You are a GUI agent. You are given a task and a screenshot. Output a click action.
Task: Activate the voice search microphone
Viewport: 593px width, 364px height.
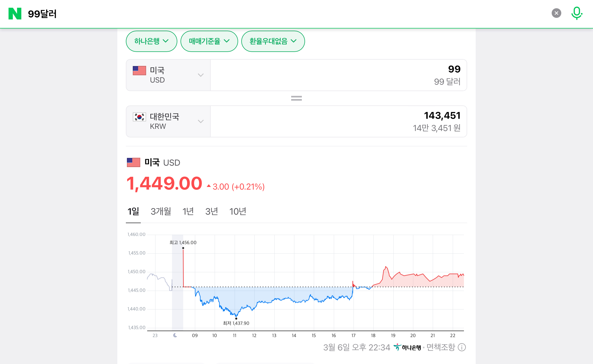pyautogui.click(x=576, y=13)
